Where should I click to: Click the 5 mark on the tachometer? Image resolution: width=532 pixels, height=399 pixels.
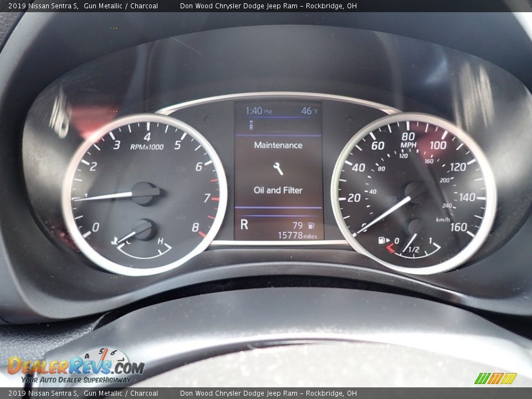[x=177, y=145]
